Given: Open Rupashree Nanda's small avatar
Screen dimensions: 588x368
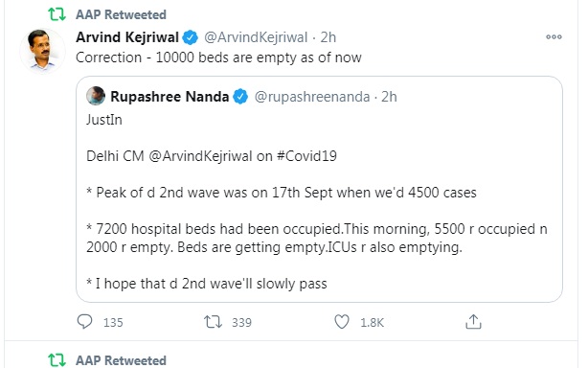Looking at the screenshot, I should click(96, 96).
